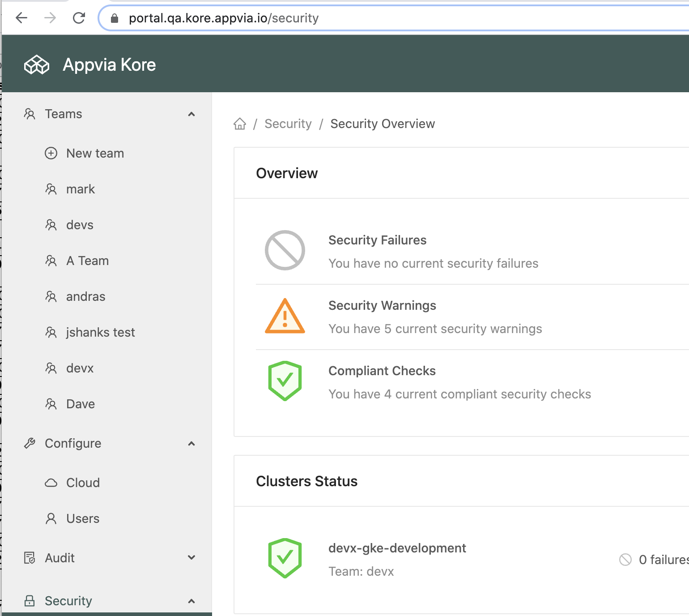
Task: Click the orange security warnings triangle icon
Action: pyautogui.click(x=285, y=316)
